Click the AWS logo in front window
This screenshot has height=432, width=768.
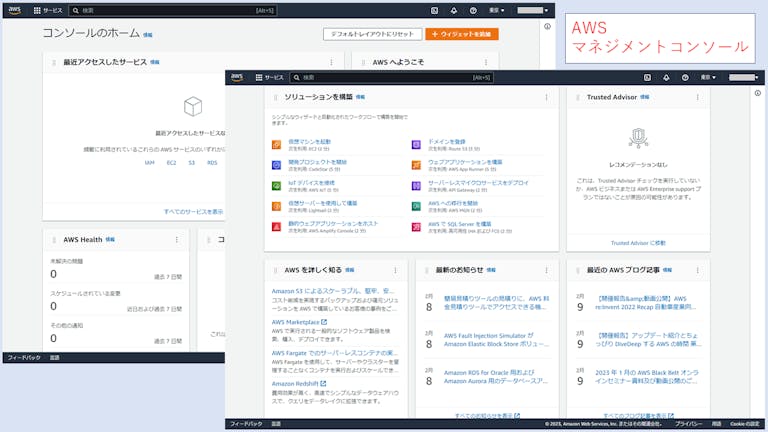[x=237, y=77]
